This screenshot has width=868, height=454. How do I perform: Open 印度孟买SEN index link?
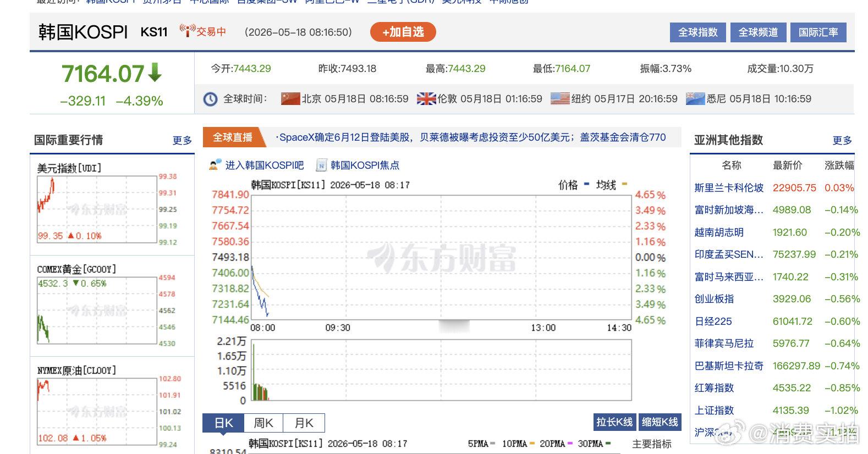pos(729,254)
